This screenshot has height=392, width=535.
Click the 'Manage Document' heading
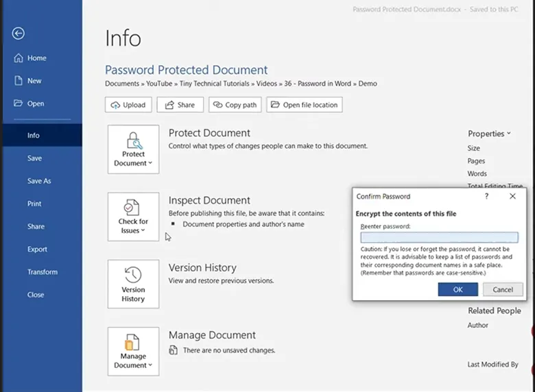coord(212,335)
